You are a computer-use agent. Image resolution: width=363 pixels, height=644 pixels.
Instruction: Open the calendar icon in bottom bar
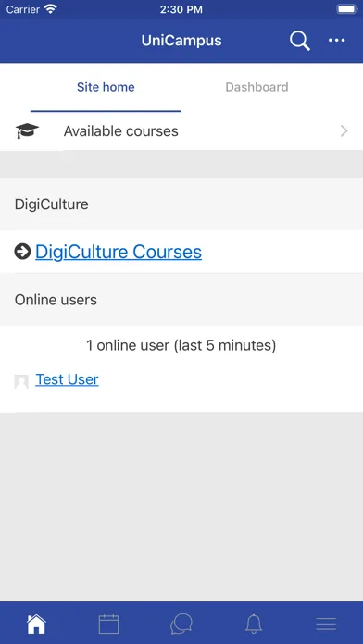109,625
